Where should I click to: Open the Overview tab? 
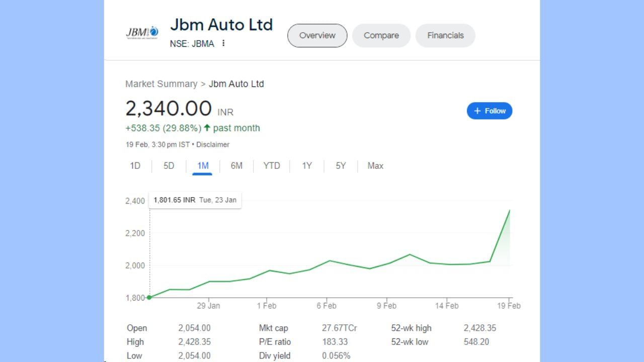coord(317,36)
